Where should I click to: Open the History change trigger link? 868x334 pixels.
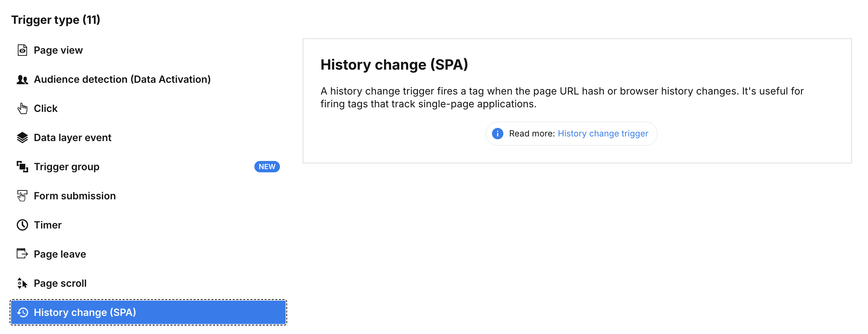tap(603, 134)
